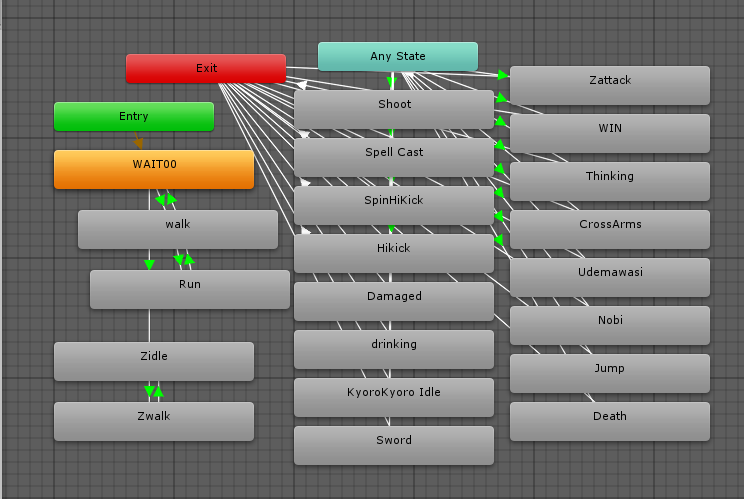Viewport: 744px width, 499px height.
Task: Select the Entry node
Action: click(x=134, y=116)
